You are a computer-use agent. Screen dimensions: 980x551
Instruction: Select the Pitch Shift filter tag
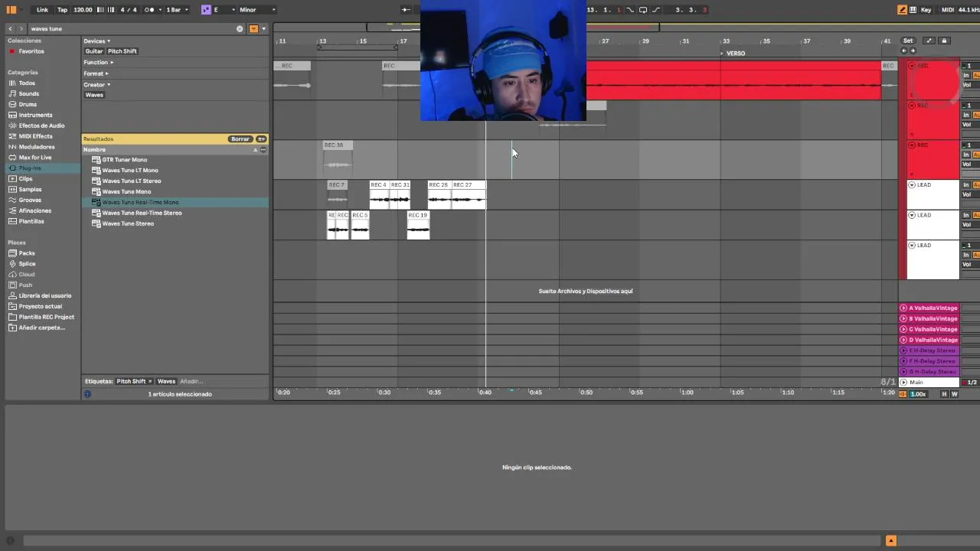(122, 51)
